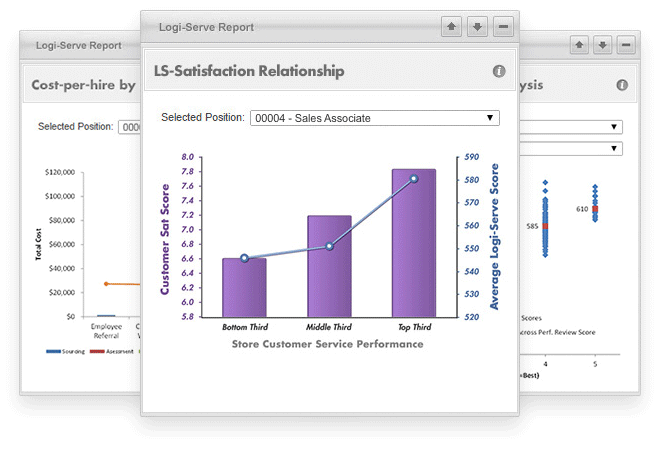The width and height of the screenshot is (660, 450).
Task: Open Selected Position dropdown showing Sales Associate
Action: [375, 118]
